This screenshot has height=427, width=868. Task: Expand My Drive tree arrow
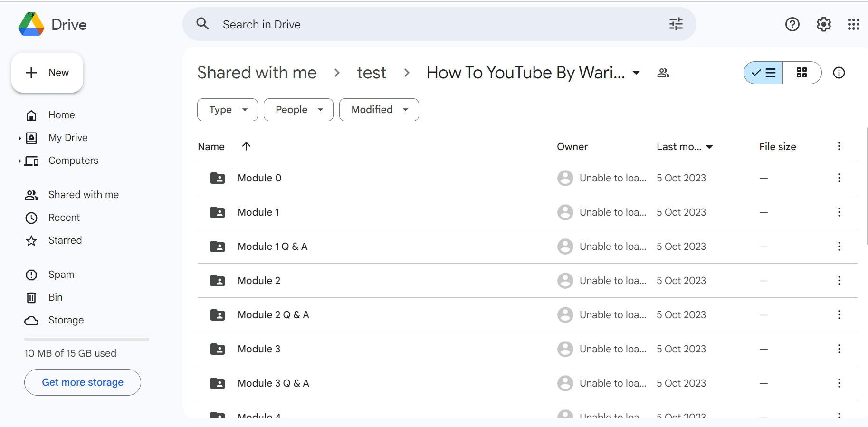point(20,138)
